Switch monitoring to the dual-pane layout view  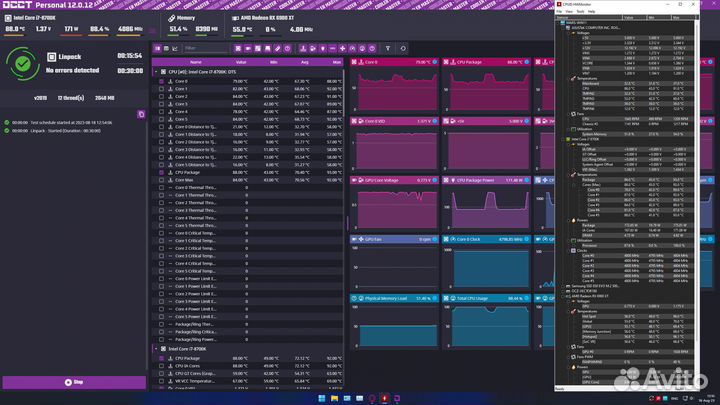point(158,48)
